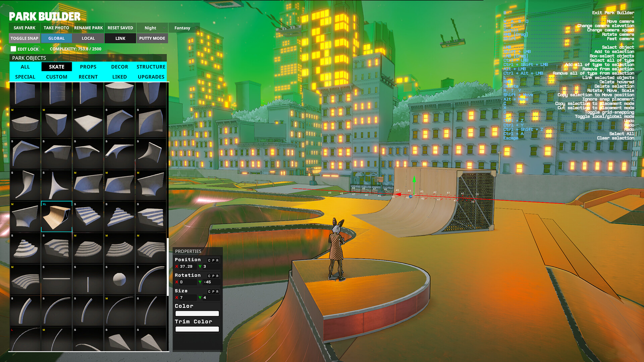This screenshot has width=644, height=362.
Task: Edit the X position value field
Action: [188, 266]
